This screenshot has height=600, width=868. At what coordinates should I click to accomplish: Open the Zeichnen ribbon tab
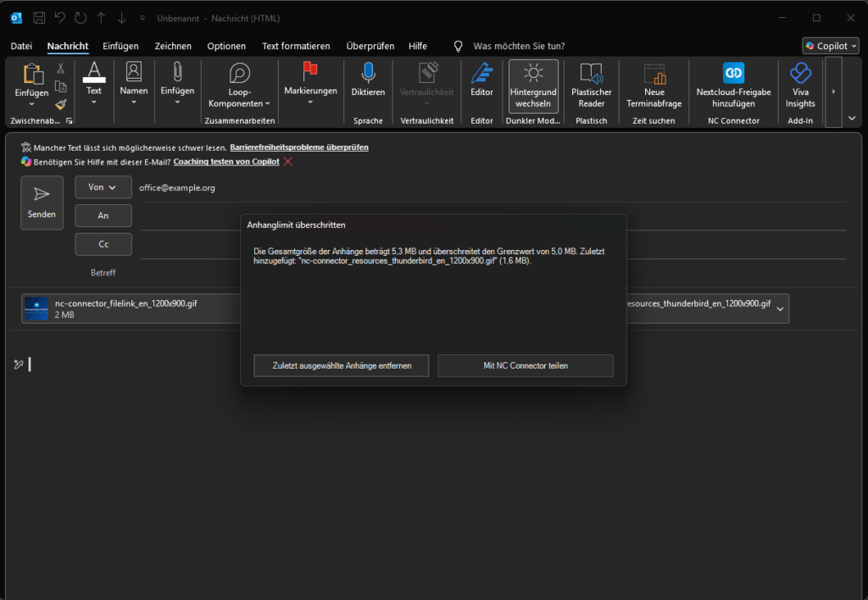(173, 46)
